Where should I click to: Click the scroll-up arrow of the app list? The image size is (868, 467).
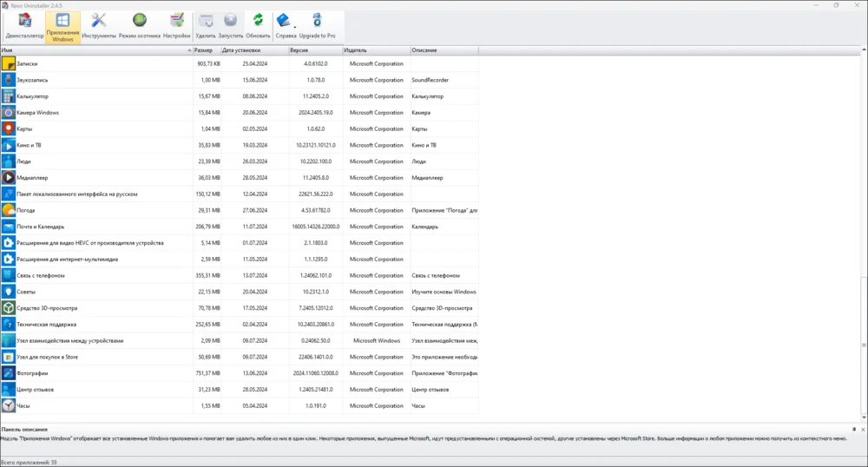[x=864, y=50]
